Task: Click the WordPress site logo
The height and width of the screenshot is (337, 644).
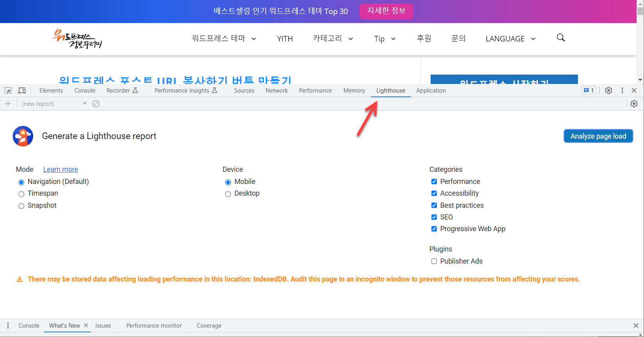Action: (77, 39)
